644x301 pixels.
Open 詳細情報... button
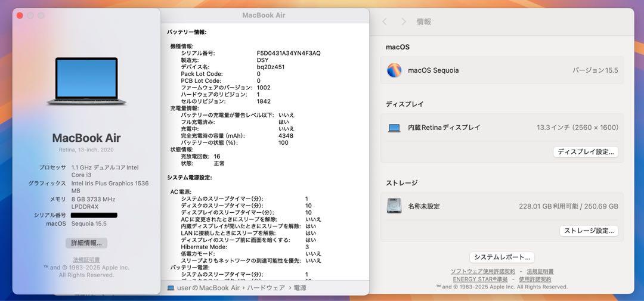[x=86, y=243]
